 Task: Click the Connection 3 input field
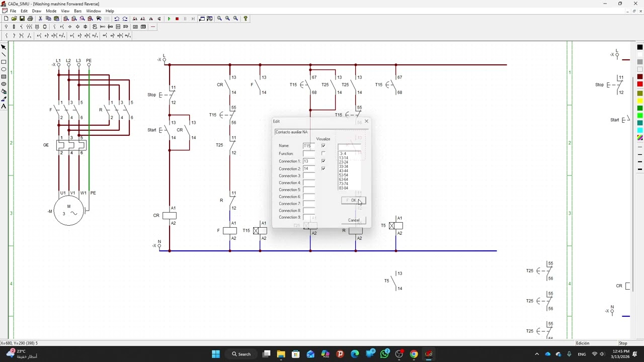pos(309,176)
